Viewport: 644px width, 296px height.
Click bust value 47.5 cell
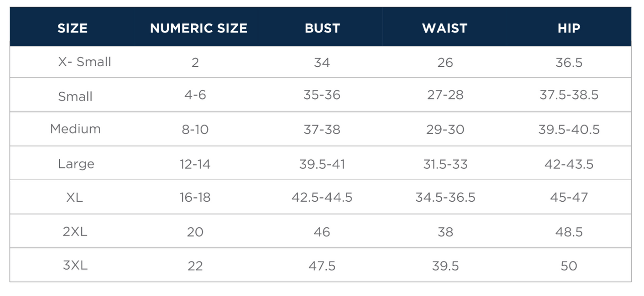coord(322,266)
